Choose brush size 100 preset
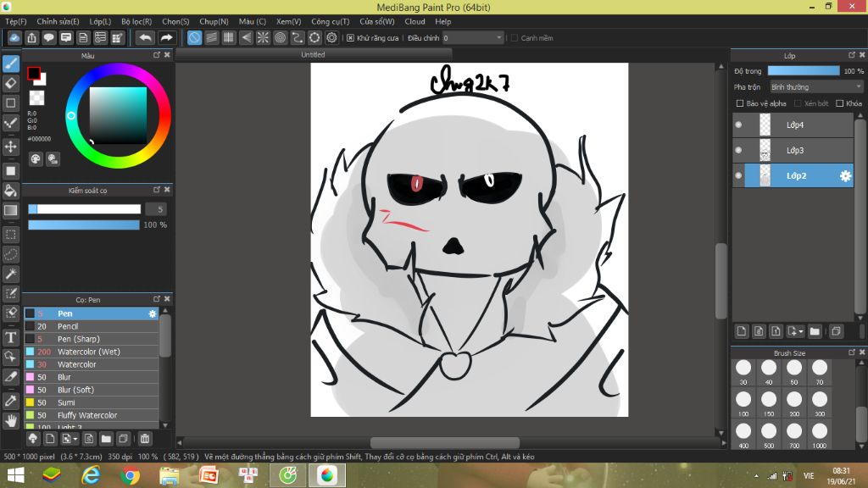 [743, 402]
